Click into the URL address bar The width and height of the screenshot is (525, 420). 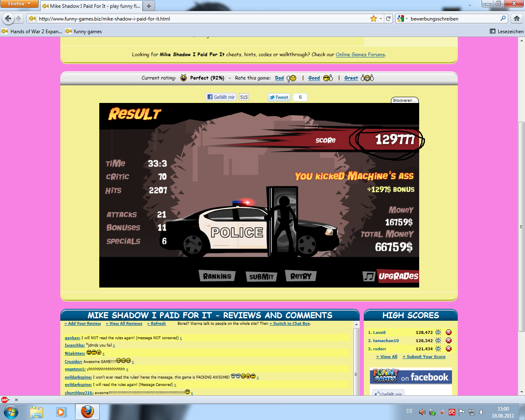(201, 18)
